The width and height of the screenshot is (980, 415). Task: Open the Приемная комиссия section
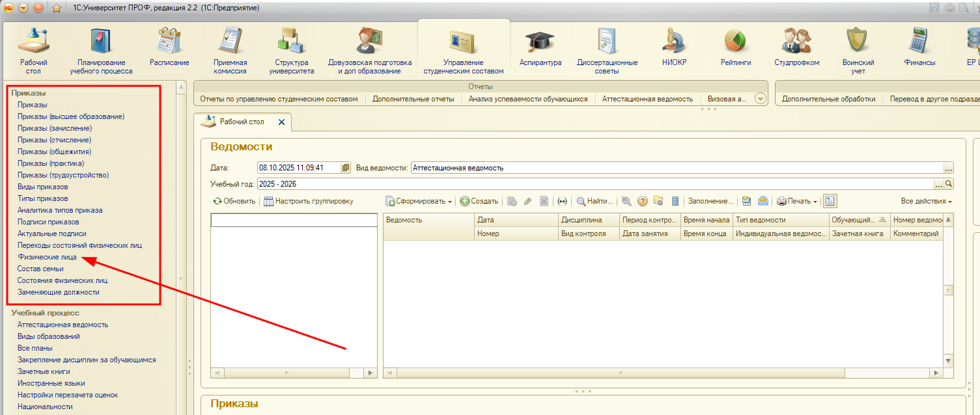point(231,41)
